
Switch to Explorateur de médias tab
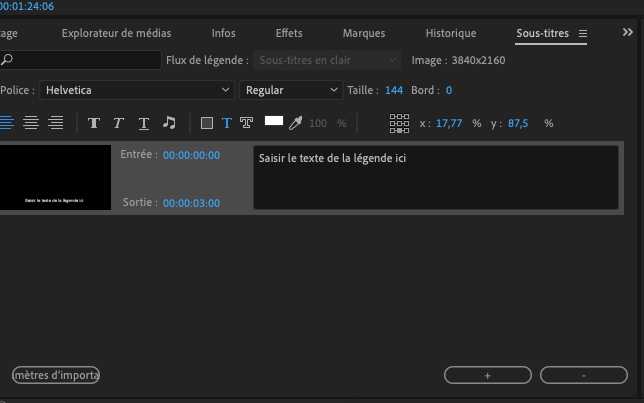coord(116,33)
